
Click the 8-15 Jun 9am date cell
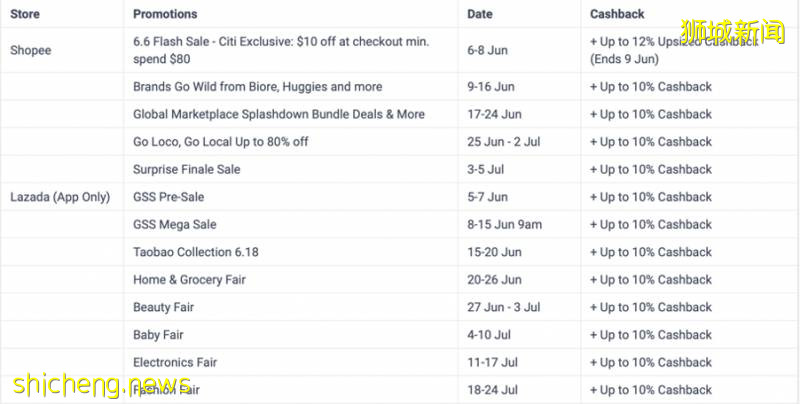point(504,224)
